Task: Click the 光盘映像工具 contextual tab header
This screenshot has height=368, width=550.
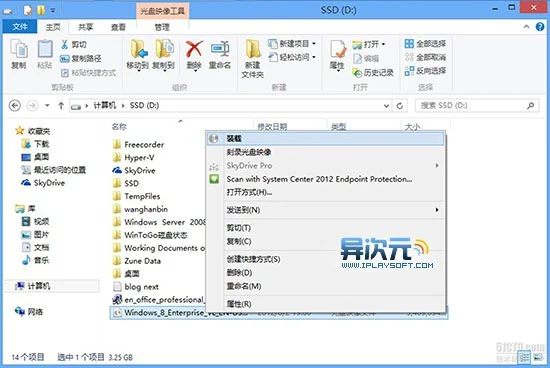Action: pyautogui.click(x=162, y=11)
